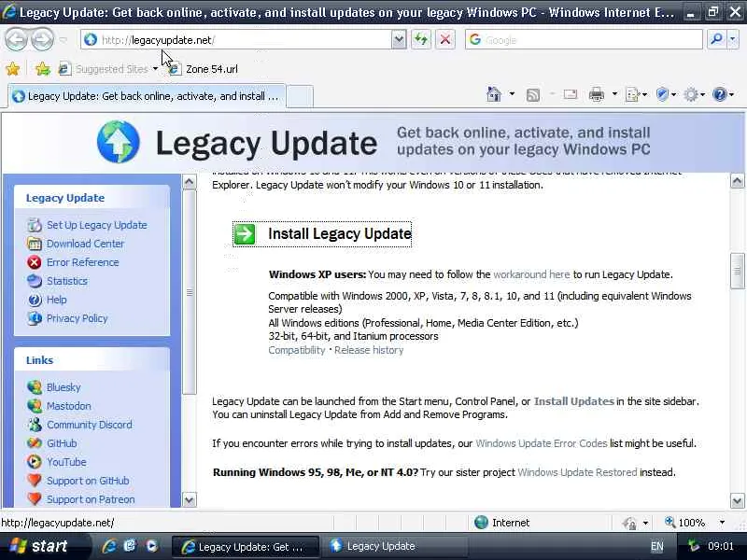Expand the search provider dropdown

733,39
